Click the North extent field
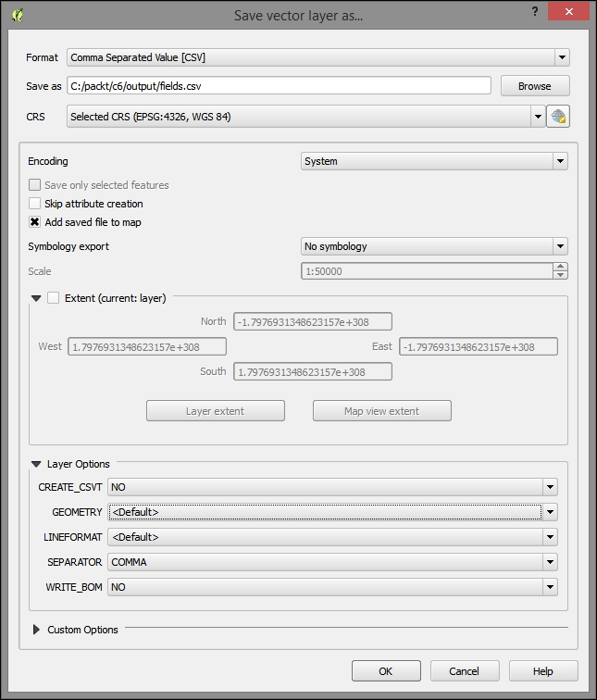The width and height of the screenshot is (597, 700). point(313,321)
